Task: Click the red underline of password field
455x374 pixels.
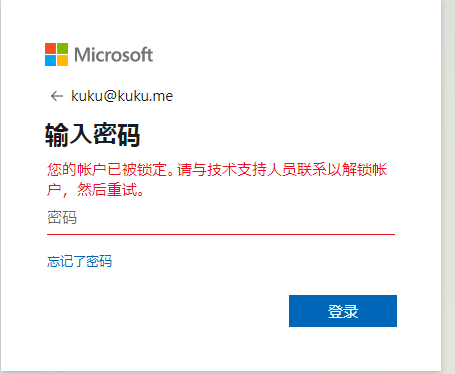Action: tap(221, 234)
